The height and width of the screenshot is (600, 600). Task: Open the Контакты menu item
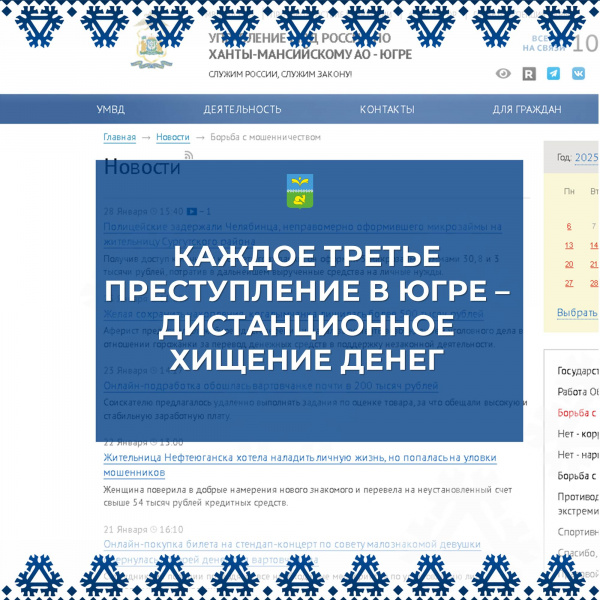[387, 110]
